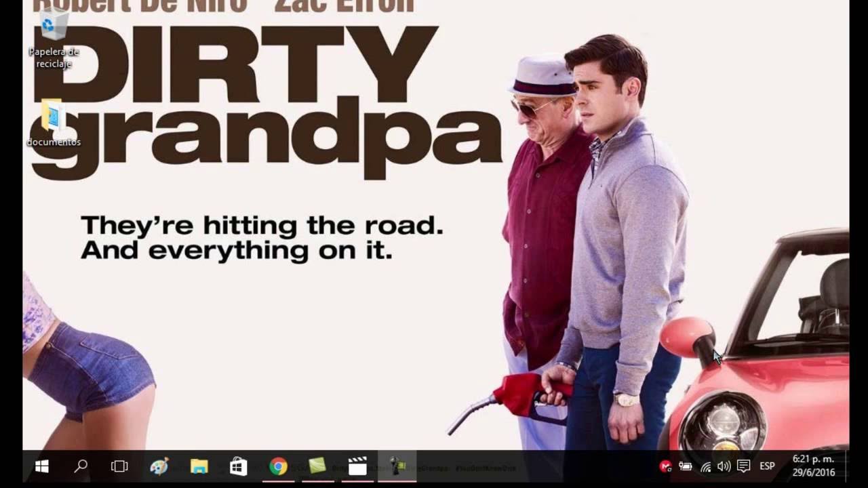Open Wi-Fi network flyout
This screenshot has height=488, width=868.
click(x=705, y=466)
